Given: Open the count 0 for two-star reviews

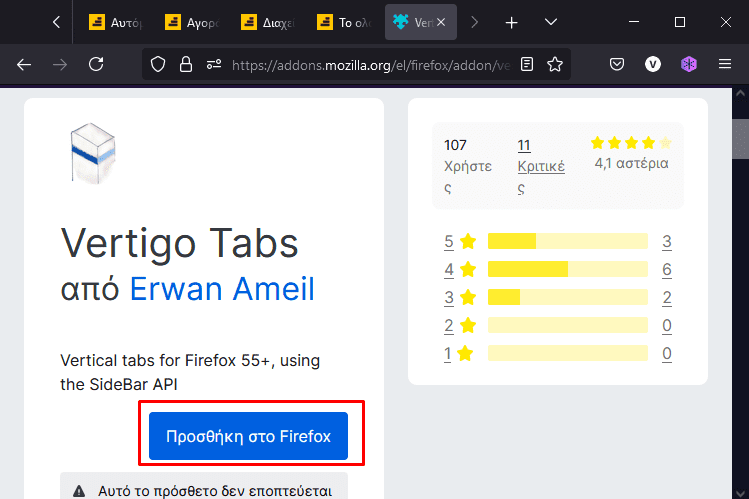Looking at the screenshot, I should pos(667,325).
